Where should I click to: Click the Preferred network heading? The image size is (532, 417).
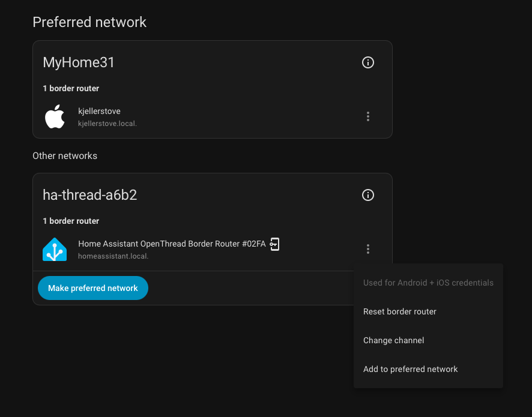[89, 22]
